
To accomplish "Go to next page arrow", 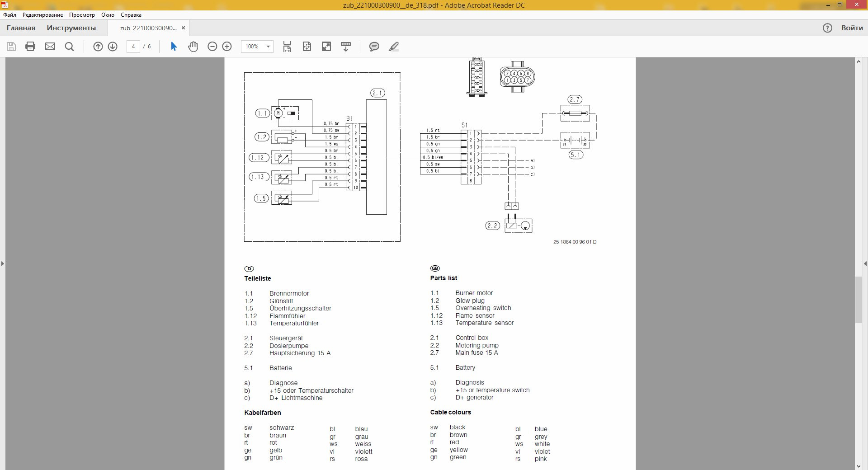I will coord(113,47).
